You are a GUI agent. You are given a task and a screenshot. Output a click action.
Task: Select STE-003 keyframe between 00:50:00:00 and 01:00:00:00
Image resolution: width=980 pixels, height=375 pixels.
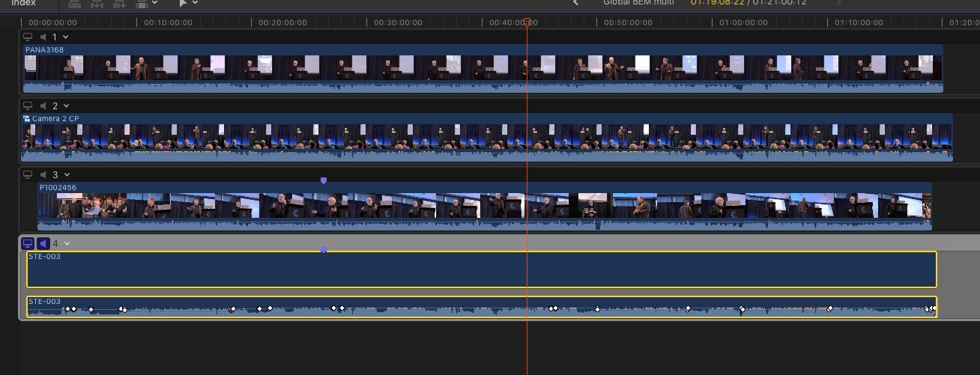click(688, 308)
